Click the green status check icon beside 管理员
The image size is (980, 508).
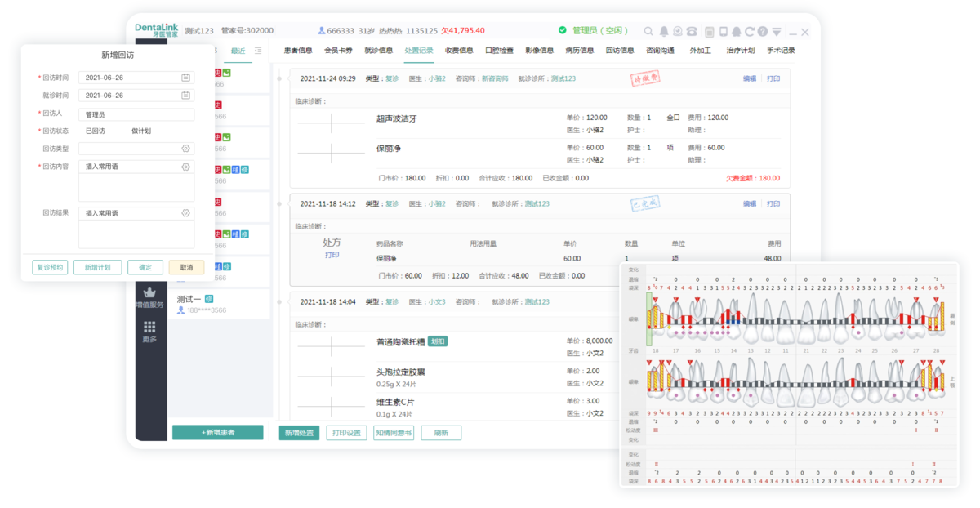(x=562, y=30)
